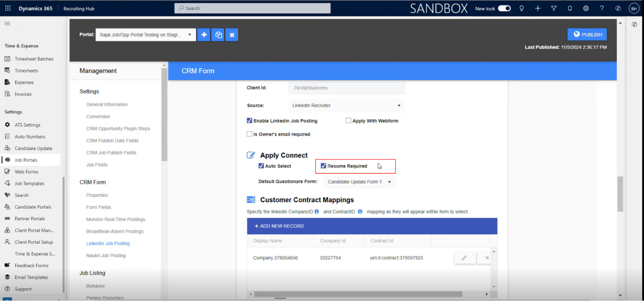The image size is (644, 302).
Task: Open Naukri Job Posting link
Action: click(x=106, y=256)
